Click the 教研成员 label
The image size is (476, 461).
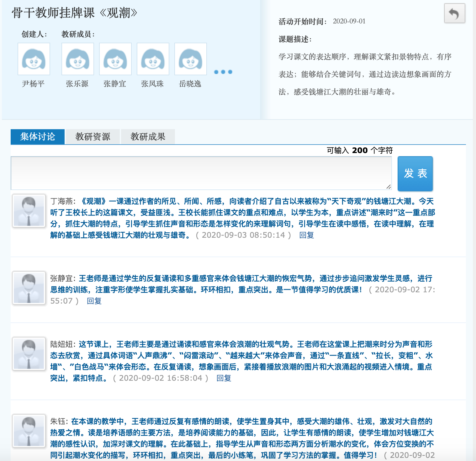pyautogui.click(x=78, y=34)
